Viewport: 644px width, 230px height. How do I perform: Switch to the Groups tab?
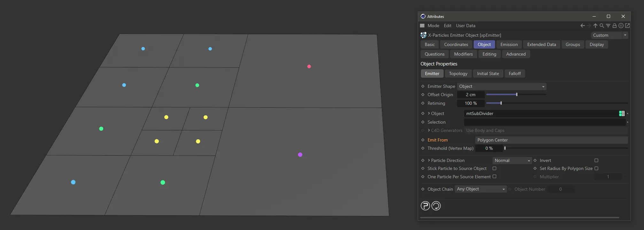(x=573, y=44)
